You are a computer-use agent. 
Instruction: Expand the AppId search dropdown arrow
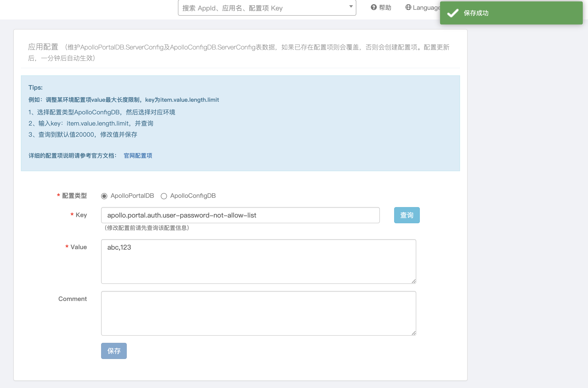351,7
